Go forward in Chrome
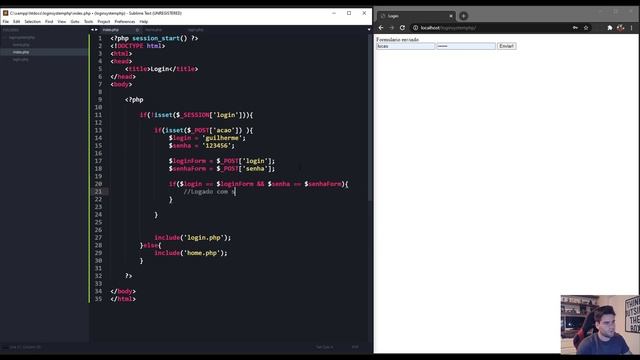This screenshot has width=640, height=360. [x=391, y=28]
